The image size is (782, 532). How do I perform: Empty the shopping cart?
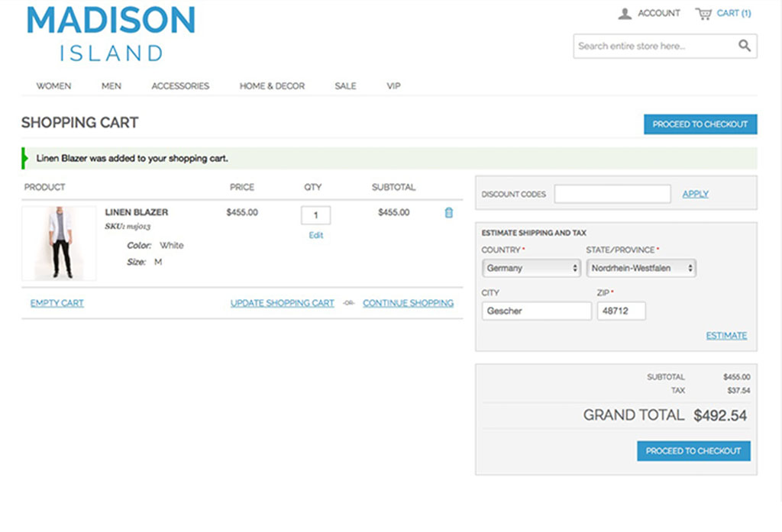click(57, 303)
